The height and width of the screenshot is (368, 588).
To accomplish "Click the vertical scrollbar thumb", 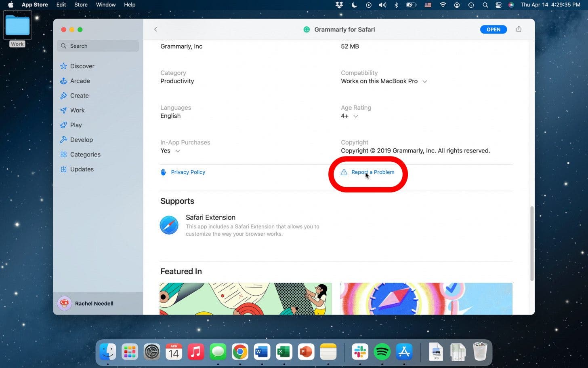I will tap(531, 243).
